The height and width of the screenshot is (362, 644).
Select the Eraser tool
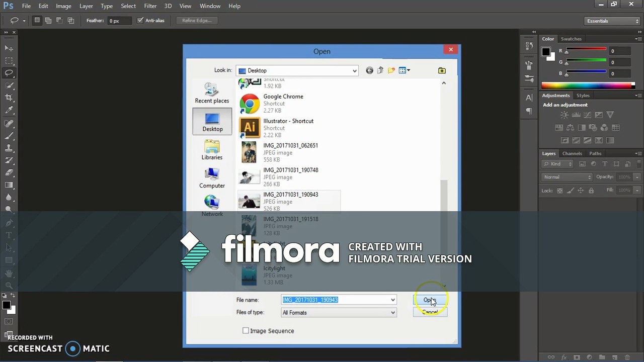pos(9,172)
